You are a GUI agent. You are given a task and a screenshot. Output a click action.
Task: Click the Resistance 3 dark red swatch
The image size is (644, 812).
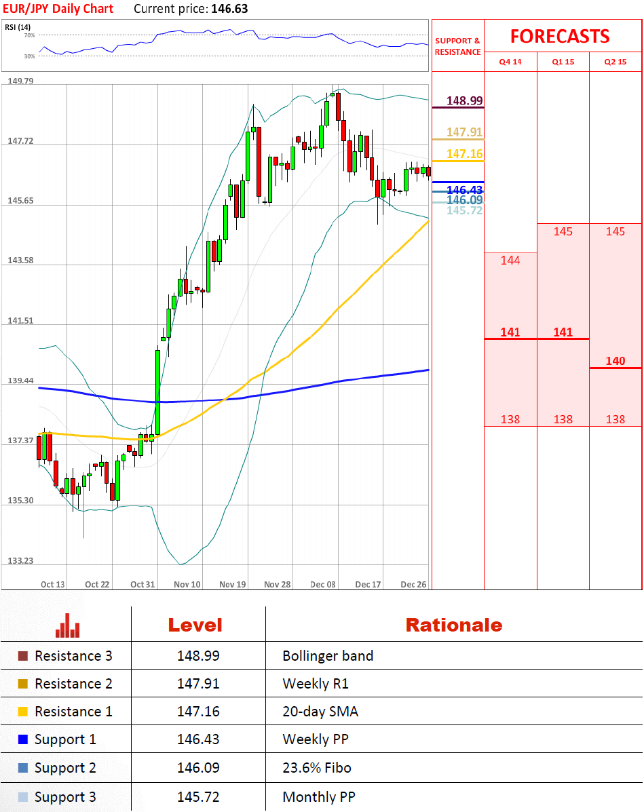pyautogui.click(x=23, y=655)
